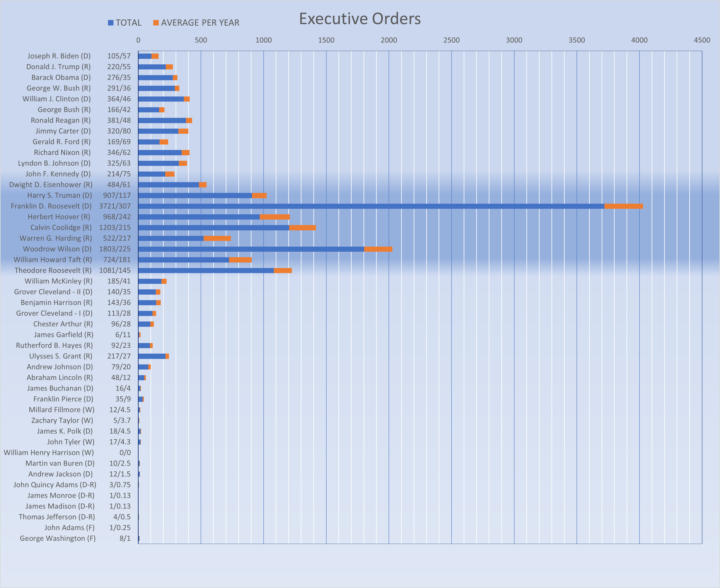
Task: Select Harry S. Truman's blue total bar
Action: (195, 195)
